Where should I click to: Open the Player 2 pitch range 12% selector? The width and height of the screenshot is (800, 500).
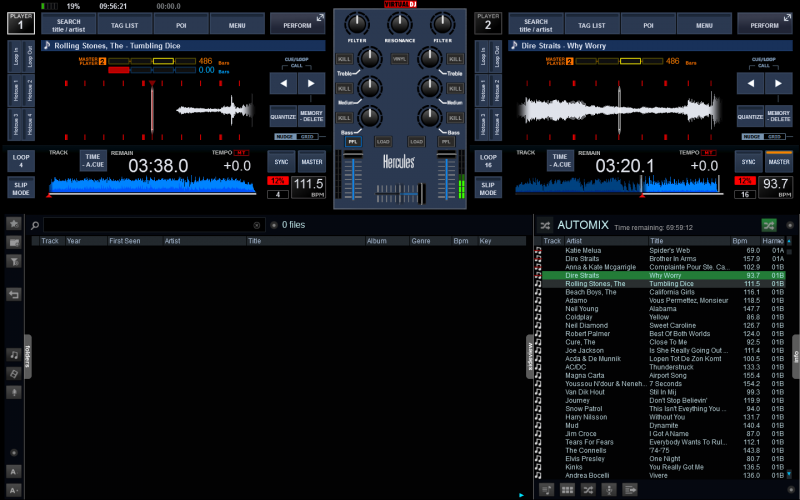[x=745, y=181]
